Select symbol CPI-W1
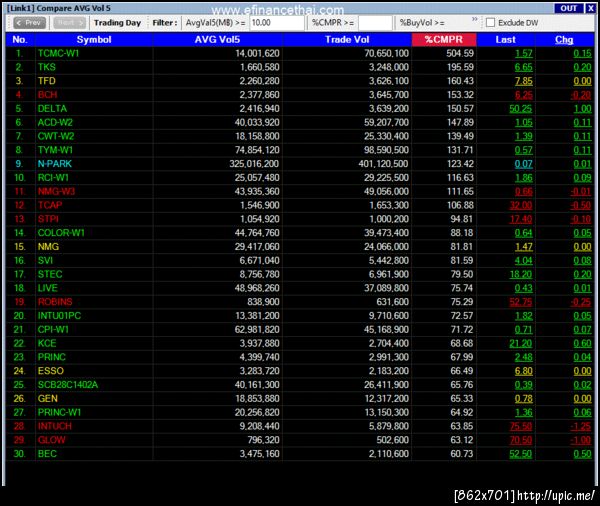 53,329
